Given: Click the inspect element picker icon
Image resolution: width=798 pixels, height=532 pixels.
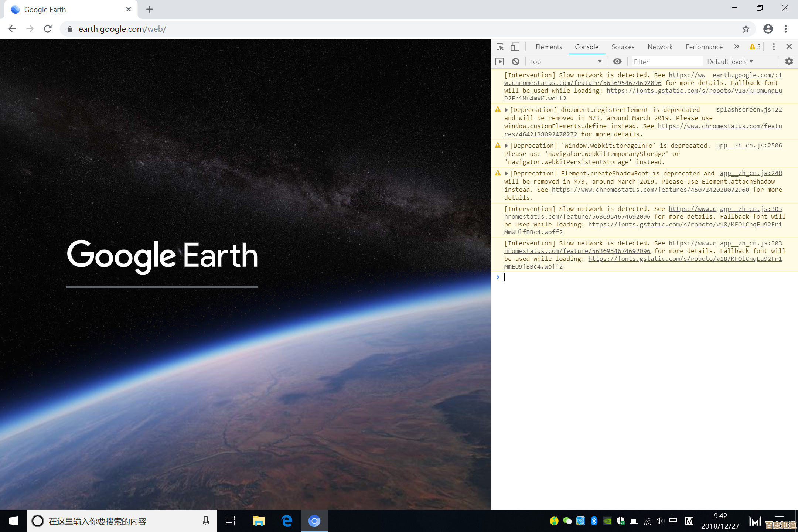Looking at the screenshot, I should pos(500,47).
